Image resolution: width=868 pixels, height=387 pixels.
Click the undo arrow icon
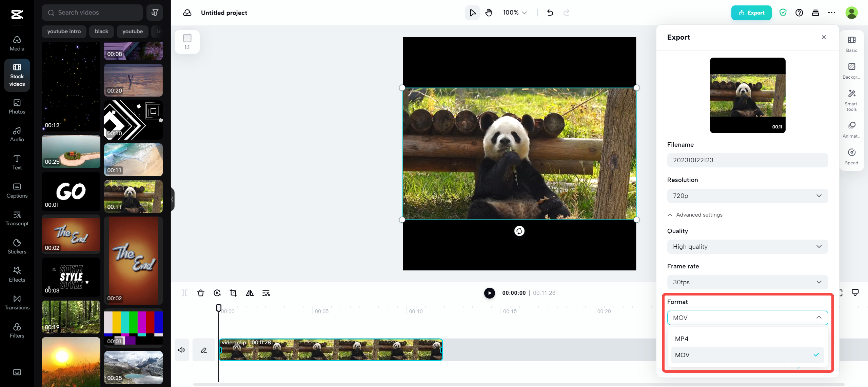[550, 13]
